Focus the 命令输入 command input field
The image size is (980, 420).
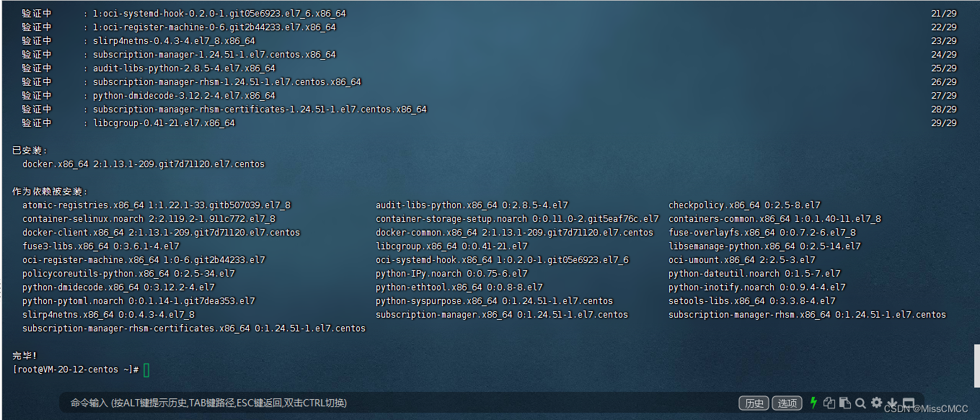tap(400, 403)
